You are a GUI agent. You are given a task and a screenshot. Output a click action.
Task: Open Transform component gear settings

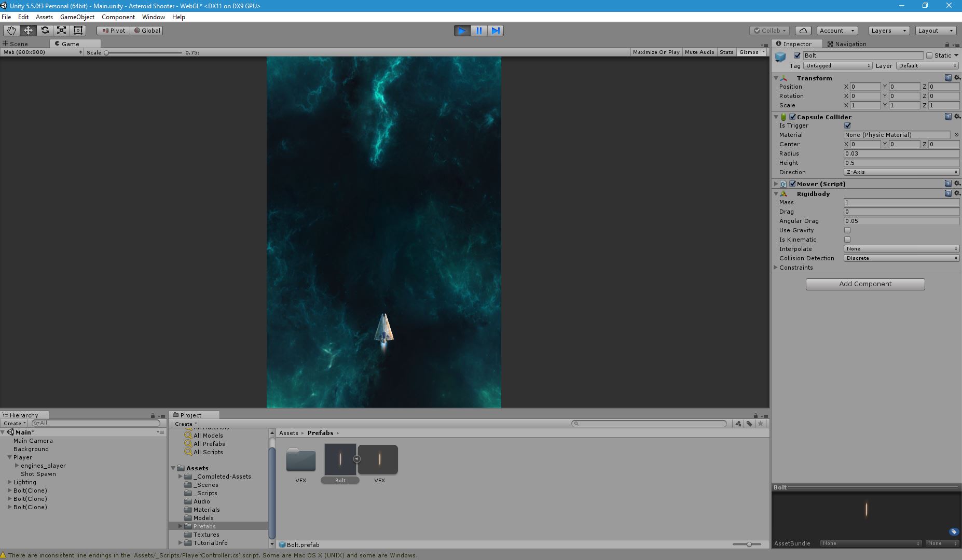(x=957, y=78)
